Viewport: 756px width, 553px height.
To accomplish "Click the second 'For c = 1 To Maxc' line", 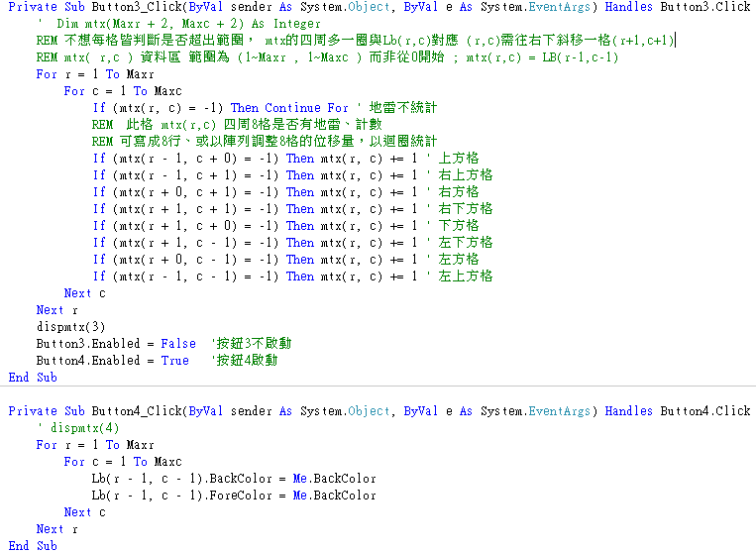I will click(123, 462).
